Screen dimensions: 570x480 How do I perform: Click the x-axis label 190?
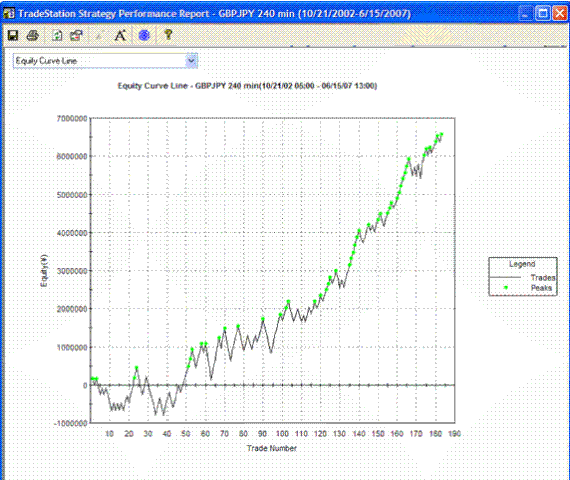coord(454,433)
